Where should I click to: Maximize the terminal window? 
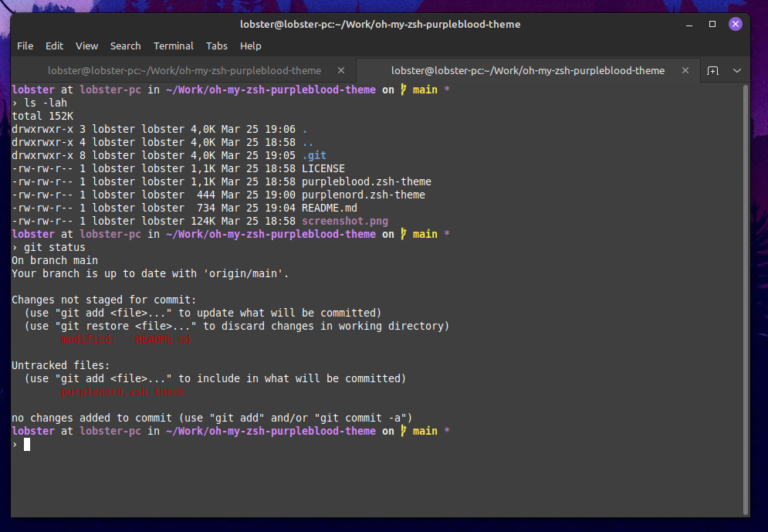point(712,24)
